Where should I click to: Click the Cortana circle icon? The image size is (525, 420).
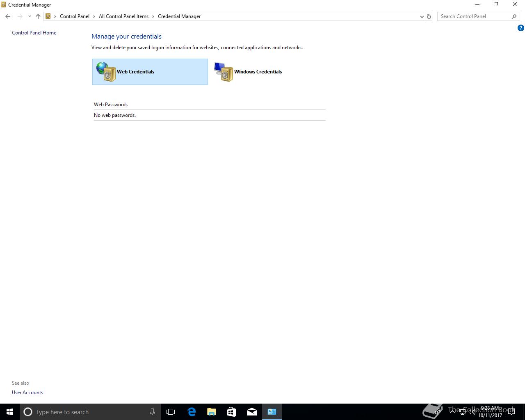(28, 412)
